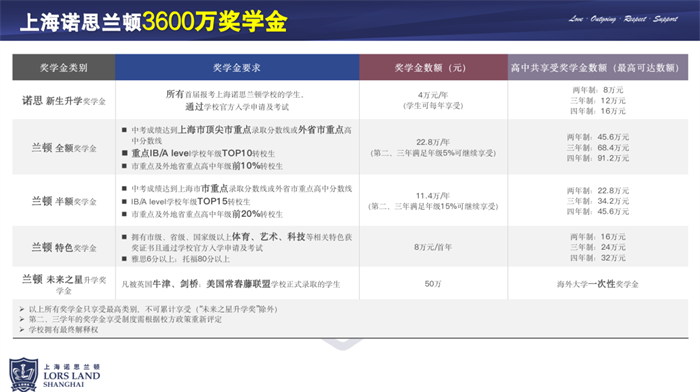Click the Love Outgoing Respect Support slogan
700x392 pixels.
tap(623, 19)
